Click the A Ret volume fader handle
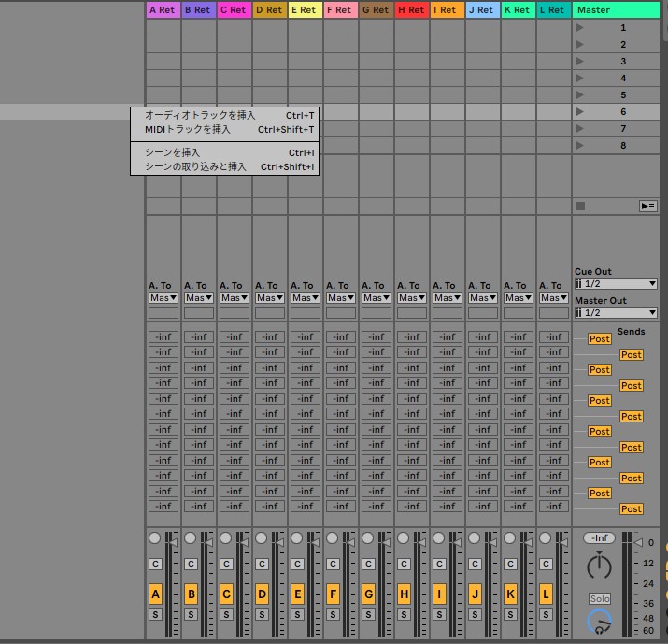This screenshot has height=644, width=668. pyautogui.click(x=172, y=542)
